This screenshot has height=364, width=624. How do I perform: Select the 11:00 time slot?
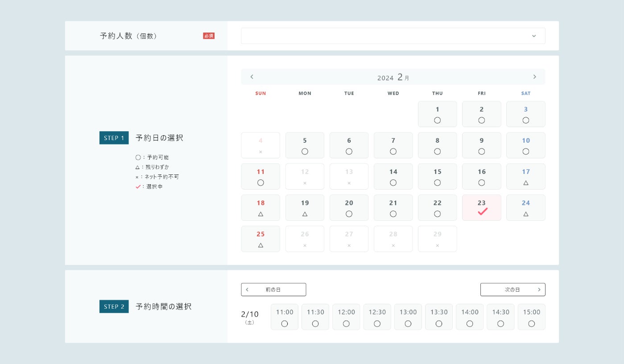285,317
